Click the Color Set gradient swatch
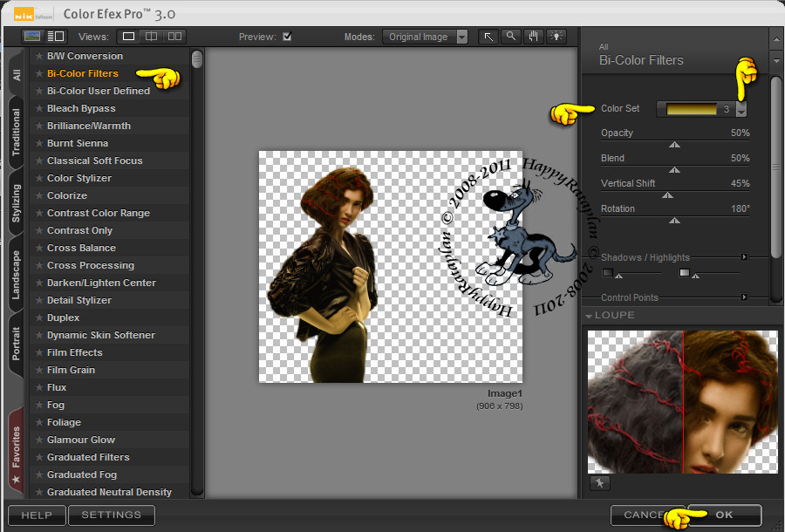Image resolution: width=785 pixels, height=532 pixels. coord(692,109)
